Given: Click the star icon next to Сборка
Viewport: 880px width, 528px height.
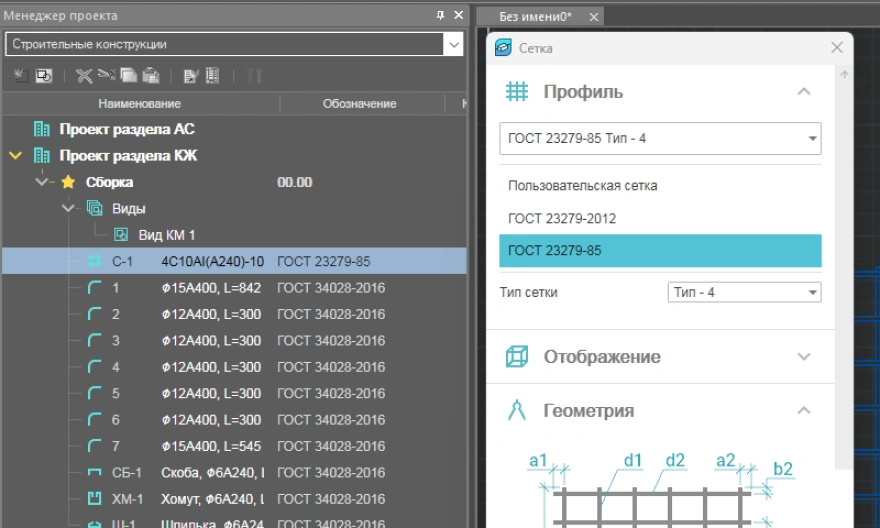Looking at the screenshot, I should click(x=69, y=183).
